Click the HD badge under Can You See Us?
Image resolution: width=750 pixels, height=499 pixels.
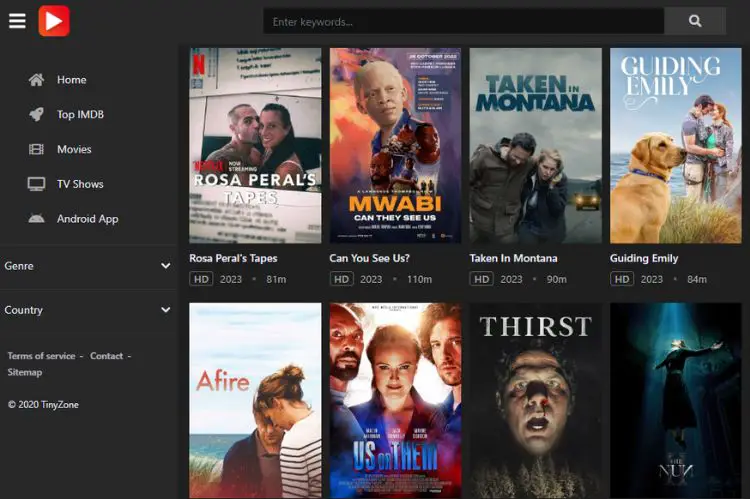341,279
